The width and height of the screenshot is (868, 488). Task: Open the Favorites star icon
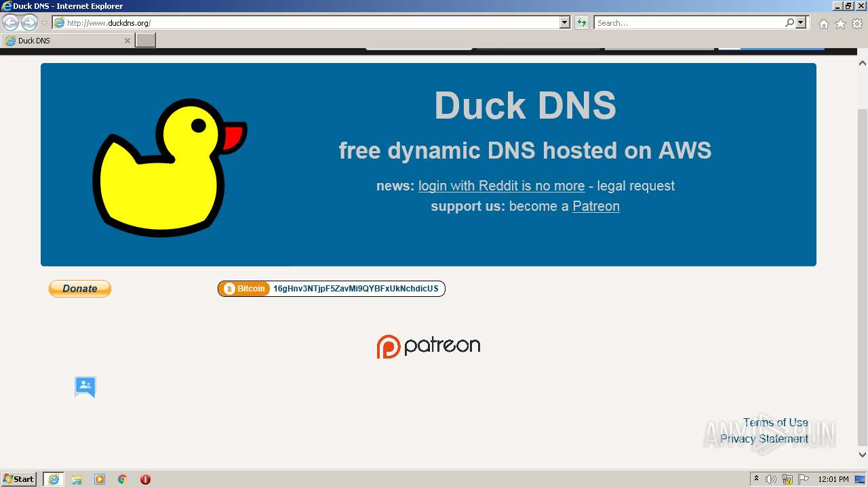coord(840,24)
